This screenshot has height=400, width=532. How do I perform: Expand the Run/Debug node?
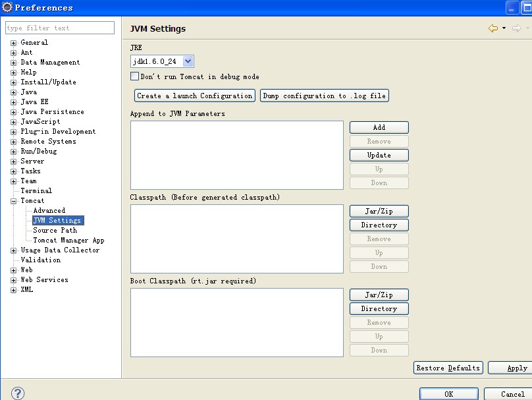(x=14, y=152)
